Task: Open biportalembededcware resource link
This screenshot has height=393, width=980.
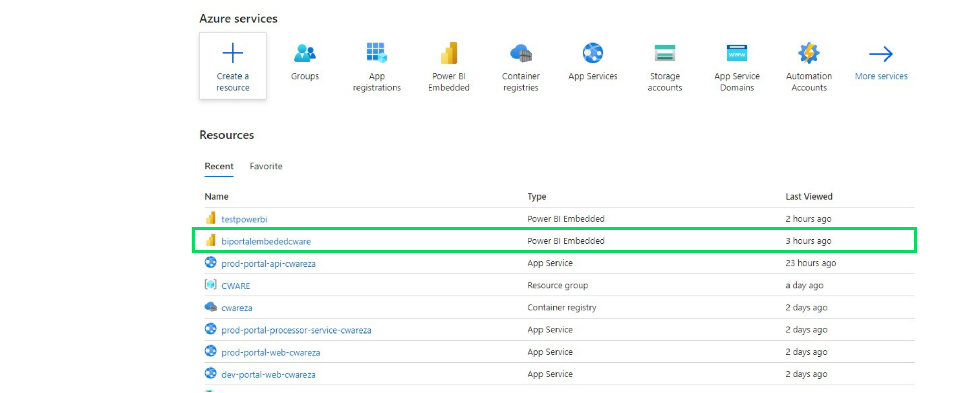Action: [x=266, y=241]
